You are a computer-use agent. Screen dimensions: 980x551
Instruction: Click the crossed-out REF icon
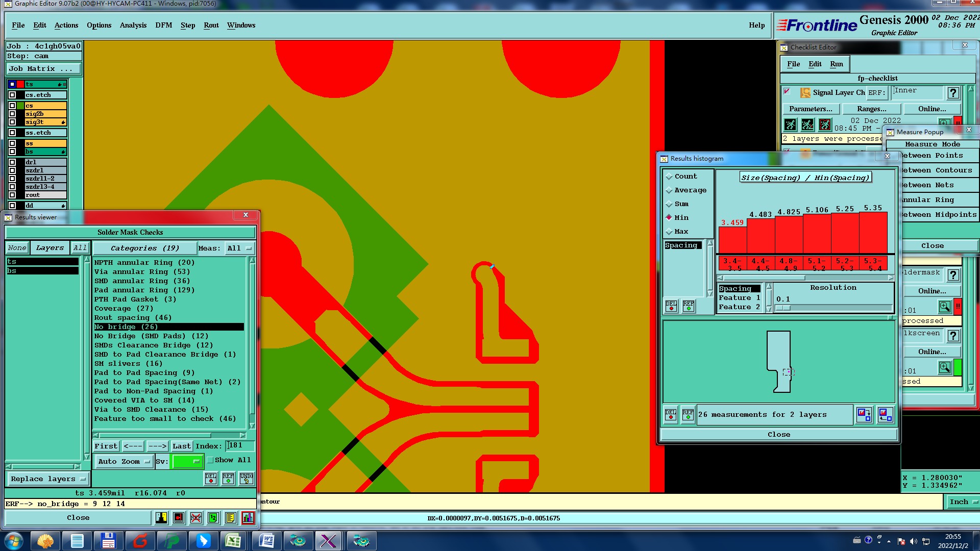point(196,518)
